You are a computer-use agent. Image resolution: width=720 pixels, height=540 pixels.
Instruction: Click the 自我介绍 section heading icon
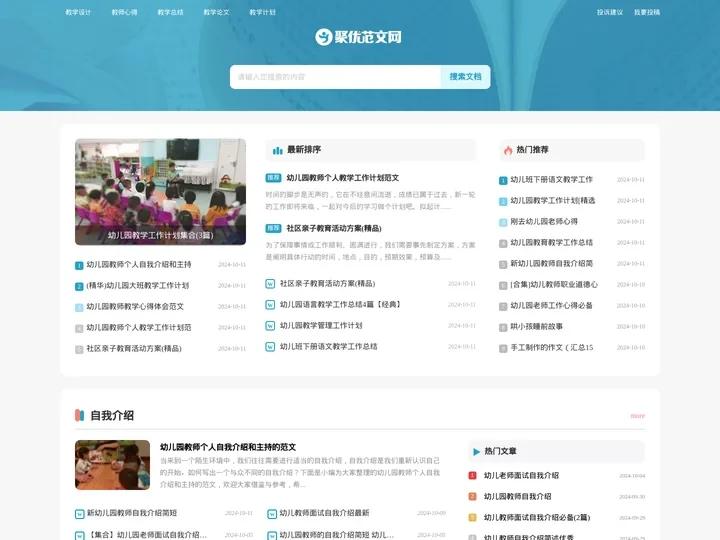point(79,416)
